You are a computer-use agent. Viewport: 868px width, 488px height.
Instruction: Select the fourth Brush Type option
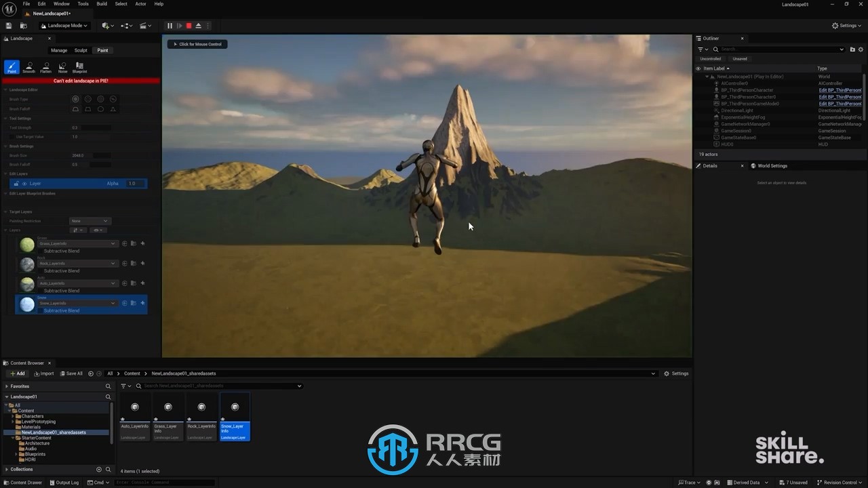point(113,99)
